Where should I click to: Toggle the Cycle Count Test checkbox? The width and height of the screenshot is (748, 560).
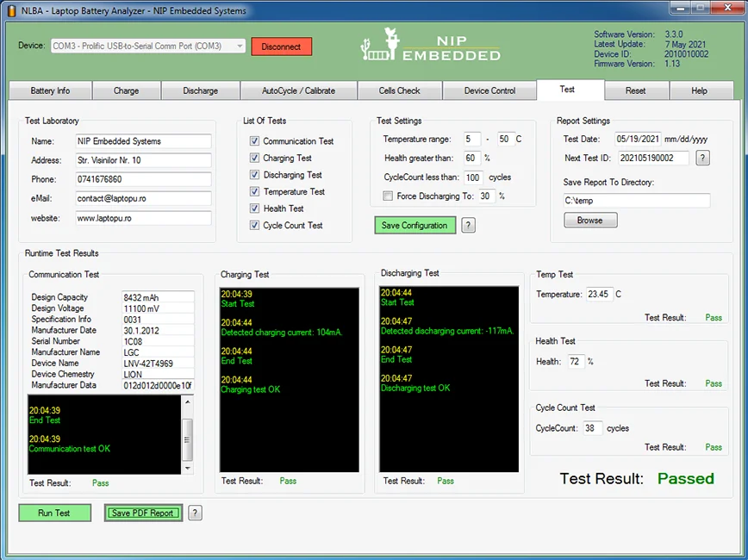254,226
